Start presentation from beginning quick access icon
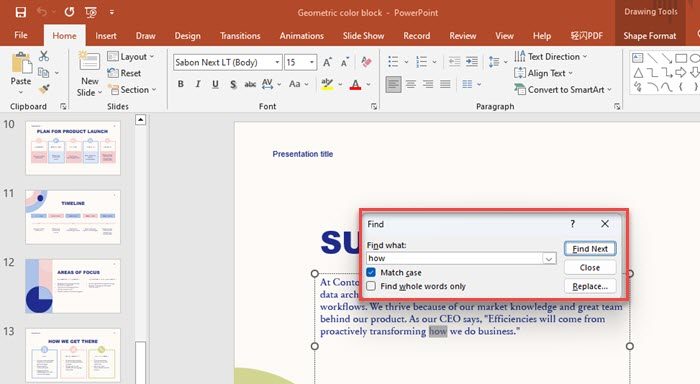 pyautogui.click(x=91, y=12)
